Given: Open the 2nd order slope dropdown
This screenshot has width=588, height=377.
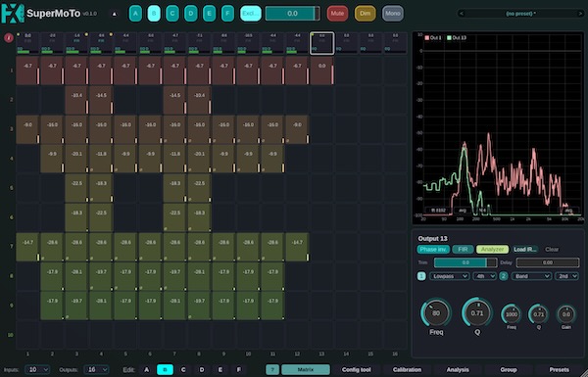Looking at the screenshot, I should [x=566, y=276].
